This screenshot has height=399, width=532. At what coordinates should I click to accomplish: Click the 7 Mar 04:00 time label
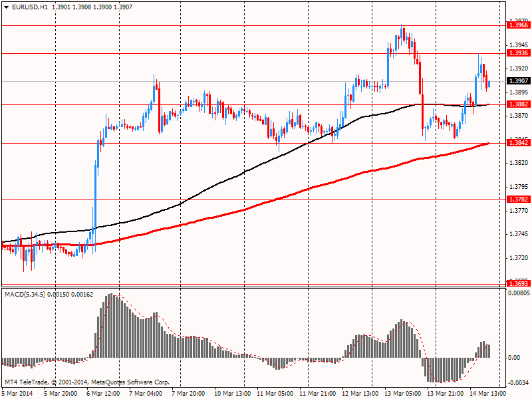point(146,394)
